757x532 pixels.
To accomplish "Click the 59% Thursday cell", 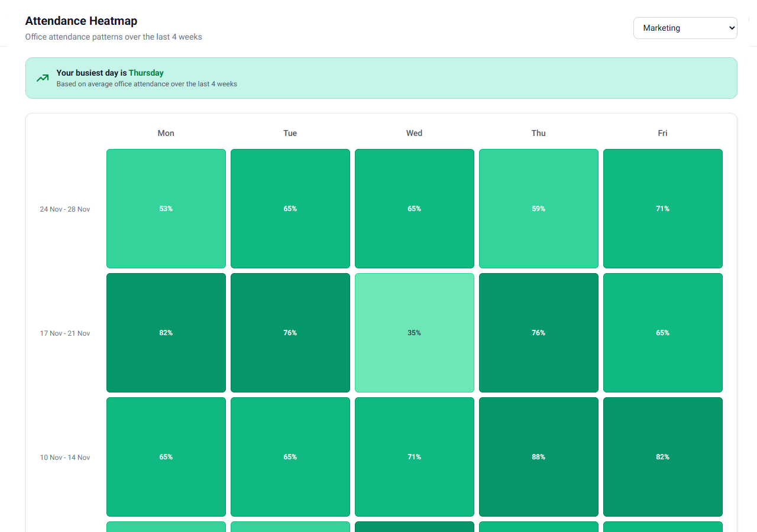I will tap(538, 209).
